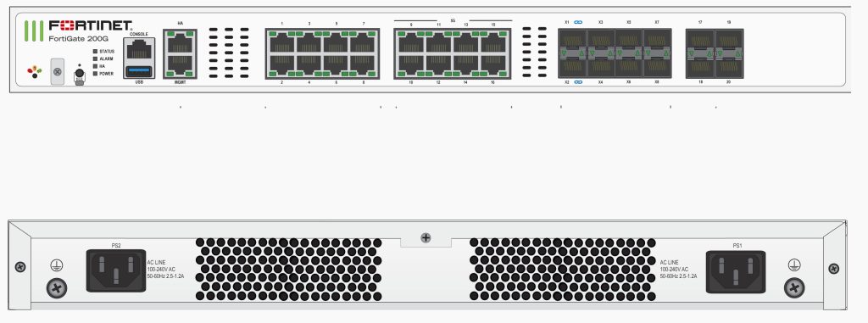Viewport: 868px width, 323px height.
Task: Click the center screw on rear panel
Action: click(x=426, y=238)
